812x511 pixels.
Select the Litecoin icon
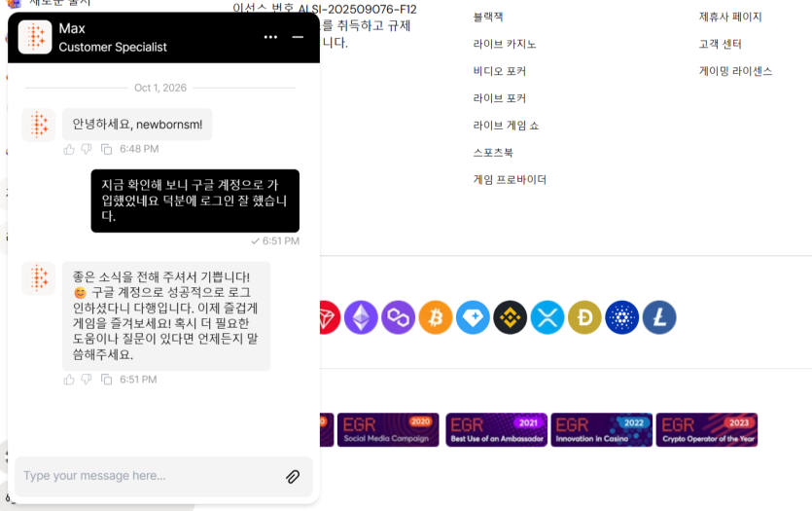659,317
